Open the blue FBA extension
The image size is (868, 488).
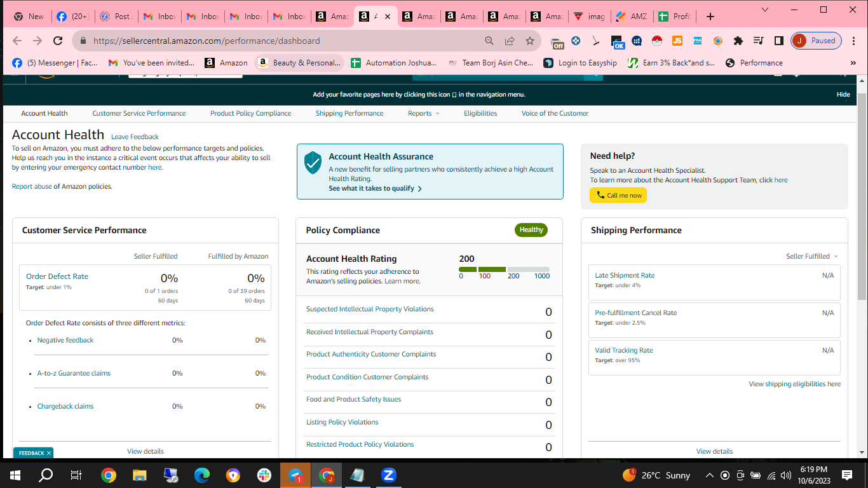pos(697,41)
